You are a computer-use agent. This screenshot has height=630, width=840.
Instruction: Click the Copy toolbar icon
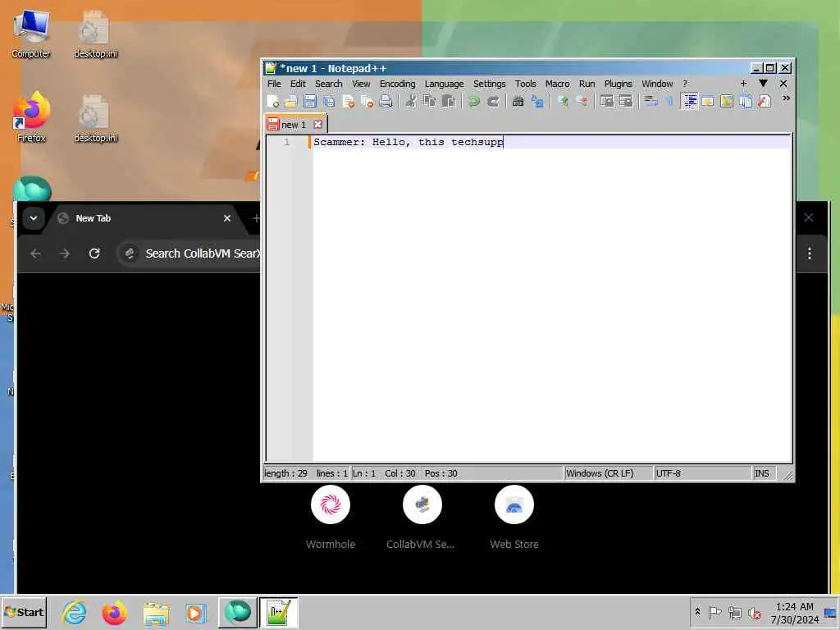point(430,101)
